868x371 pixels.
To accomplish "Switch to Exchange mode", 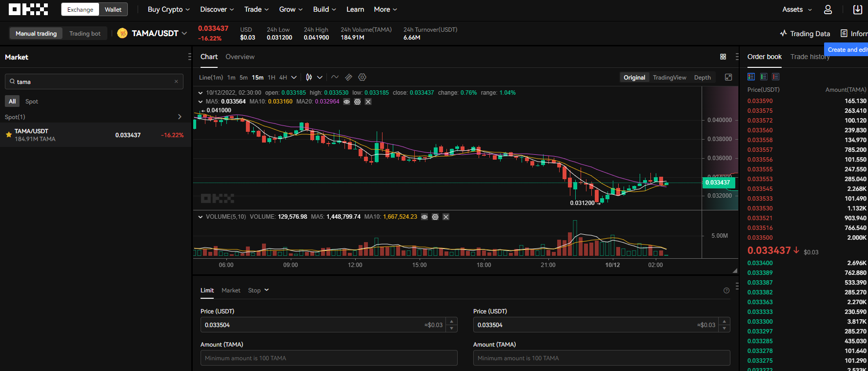I will click(80, 9).
